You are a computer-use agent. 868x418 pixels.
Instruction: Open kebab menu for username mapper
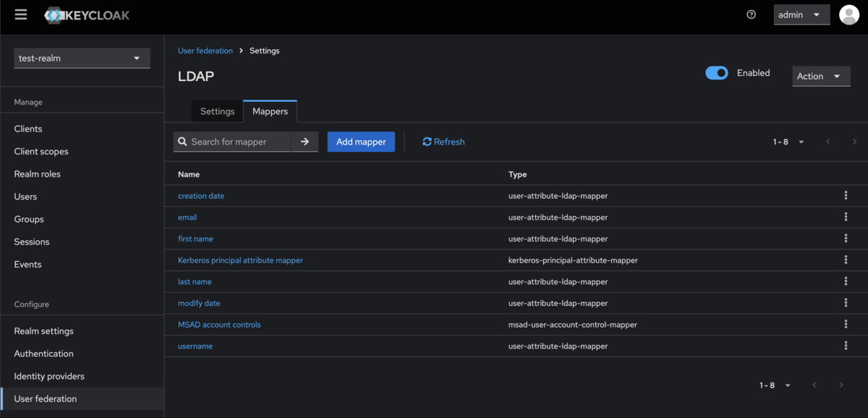(846, 346)
